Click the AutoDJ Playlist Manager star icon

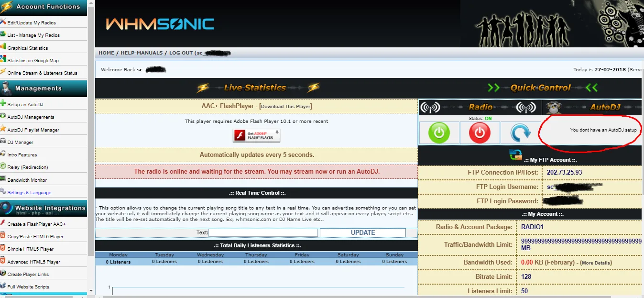point(3,129)
